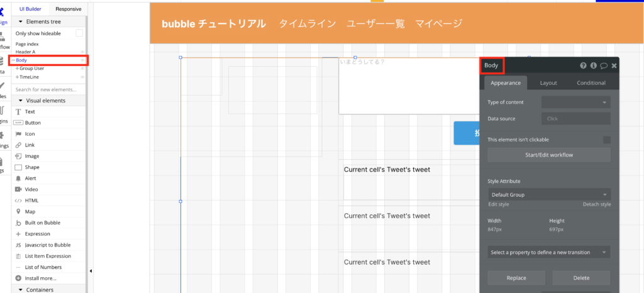644x293 pixels.
Task: Click the Replace button
Action: pyautogui.click(x=516, y=278)
